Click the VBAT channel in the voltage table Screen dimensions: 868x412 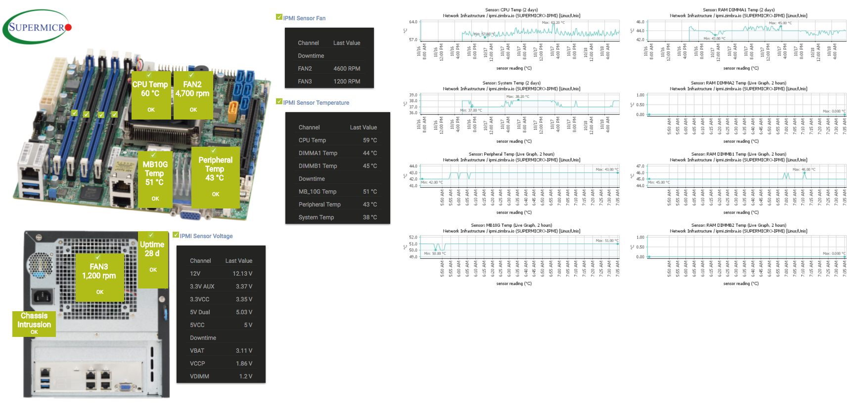197,351
